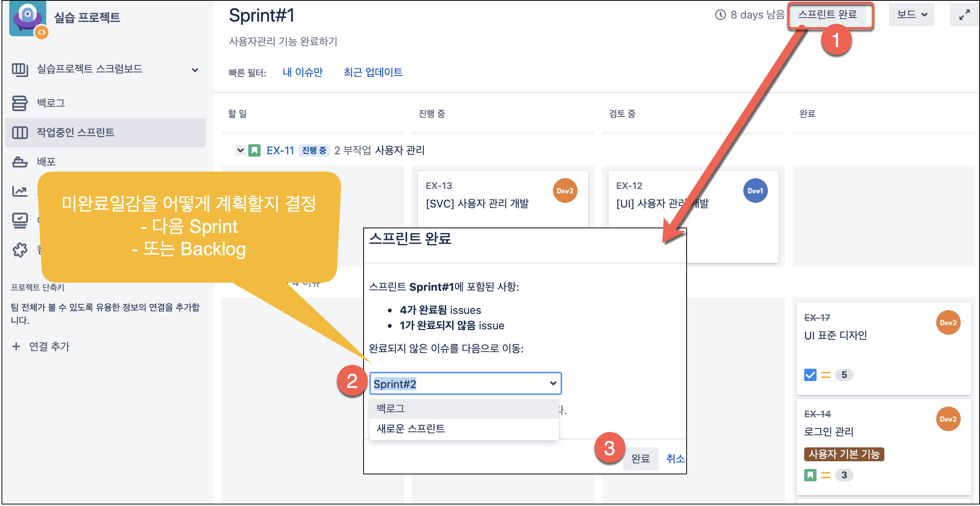
Task: Select 새로운 스프린트 option in list
Action: click(463, 428)
